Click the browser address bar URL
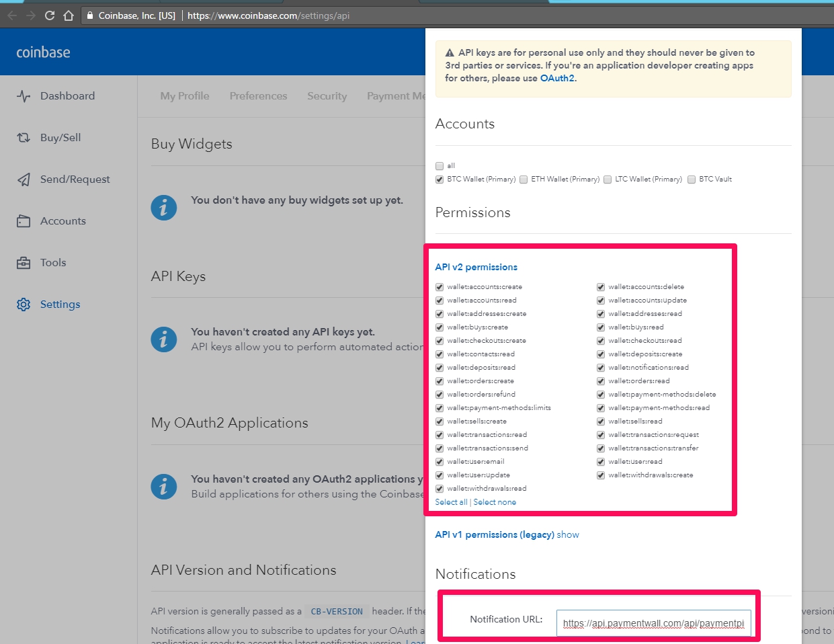This screenshot has height=644, width=834. (268, 15)
